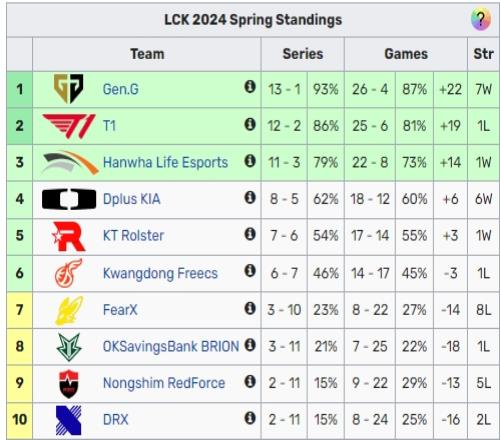Click the Hanwha Life Esports logo
Viewport: 500px width, 440px height.
click(x=70, y=162)
